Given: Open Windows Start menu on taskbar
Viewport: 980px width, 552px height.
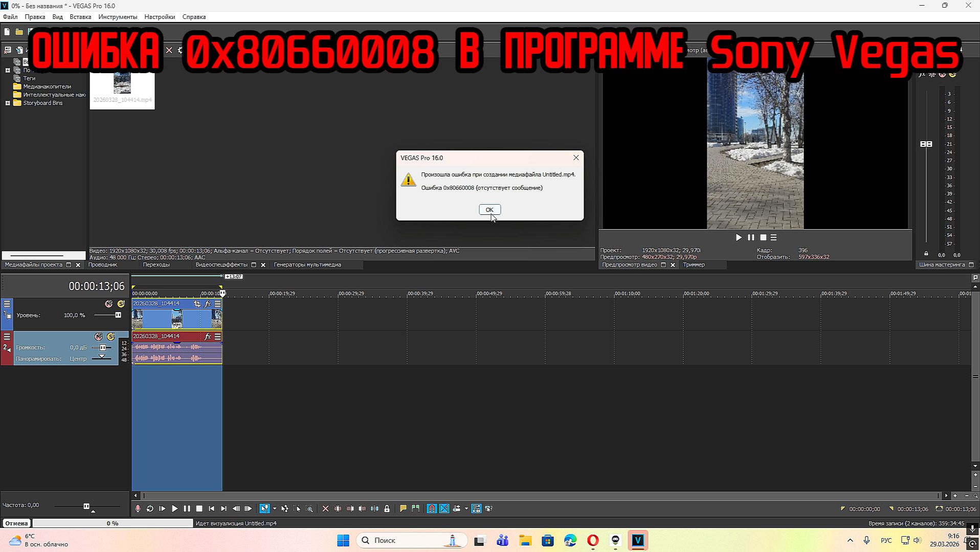Looking at the screenshot, I should [343, 540].
